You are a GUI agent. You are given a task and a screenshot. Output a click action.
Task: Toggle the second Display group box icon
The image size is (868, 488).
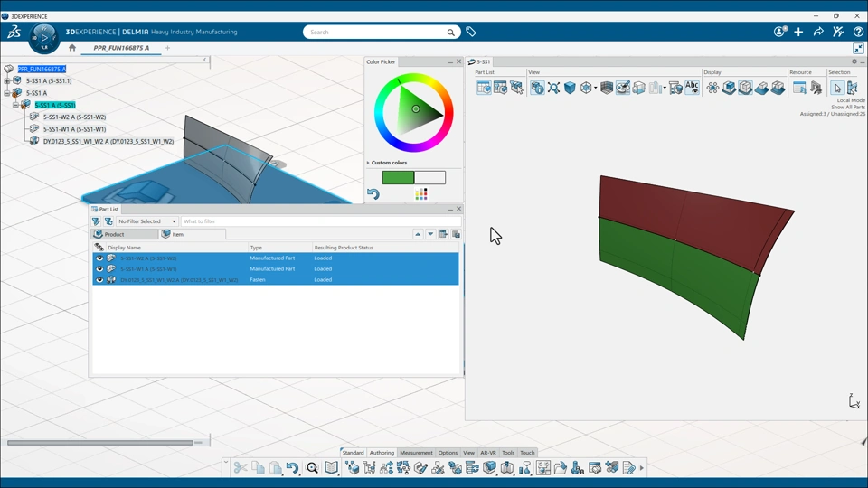(x=729, y=88)
